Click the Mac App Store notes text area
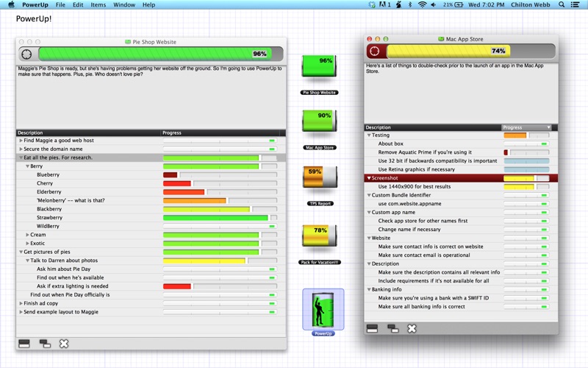588x368 pixels. [461, 93]
